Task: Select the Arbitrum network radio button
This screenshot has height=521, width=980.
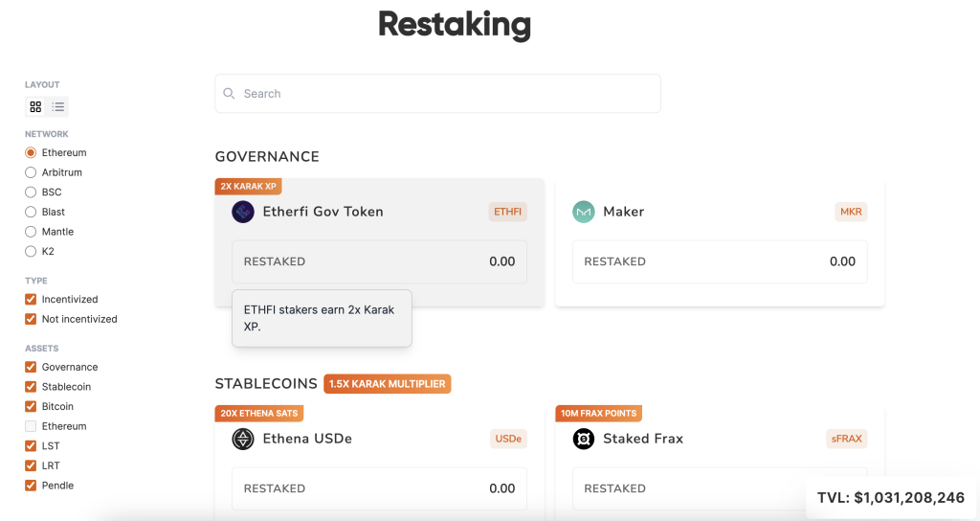Action: [x=31, y=172]
